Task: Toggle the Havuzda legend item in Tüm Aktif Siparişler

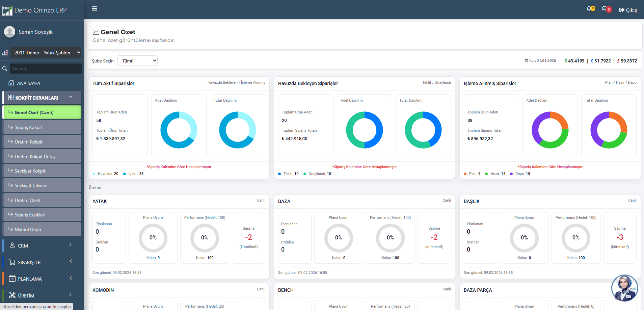Action: (105, 174)
